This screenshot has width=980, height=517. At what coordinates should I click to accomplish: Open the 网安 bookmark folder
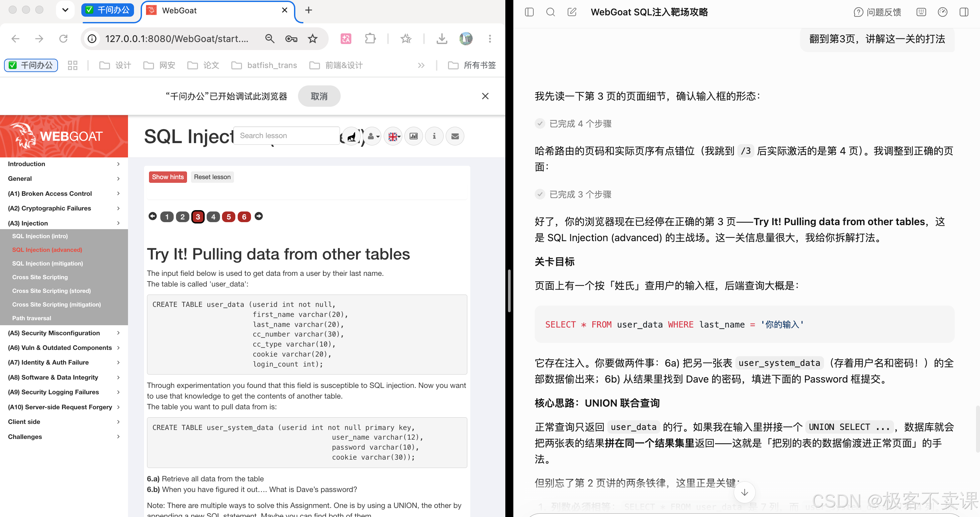pos(159,65)
